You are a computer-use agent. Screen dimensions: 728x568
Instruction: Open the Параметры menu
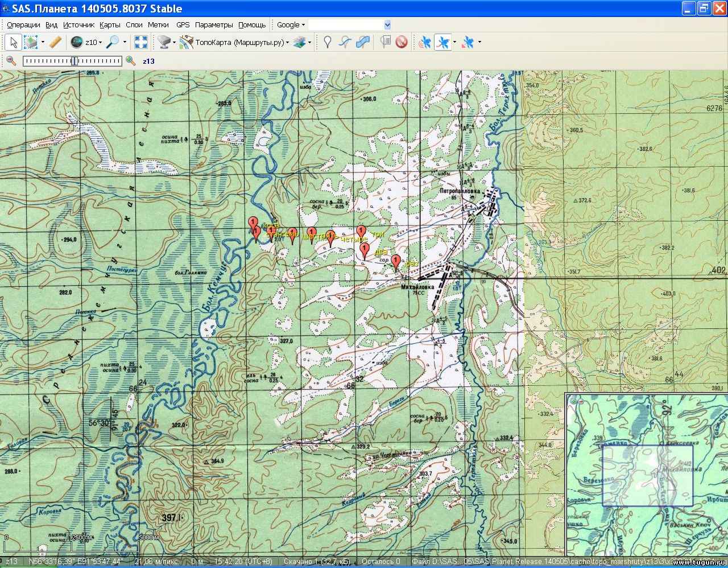pos(214,25)
